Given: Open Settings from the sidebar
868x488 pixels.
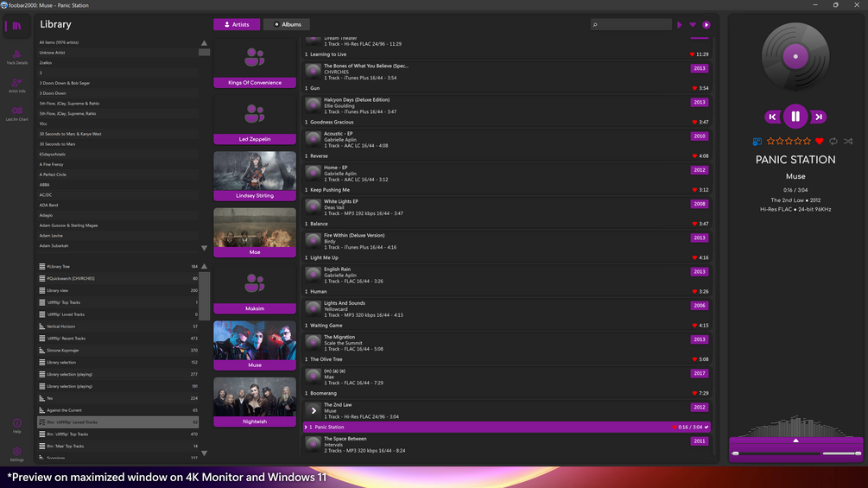Looking at the screenshot, I should coord(16,454).
